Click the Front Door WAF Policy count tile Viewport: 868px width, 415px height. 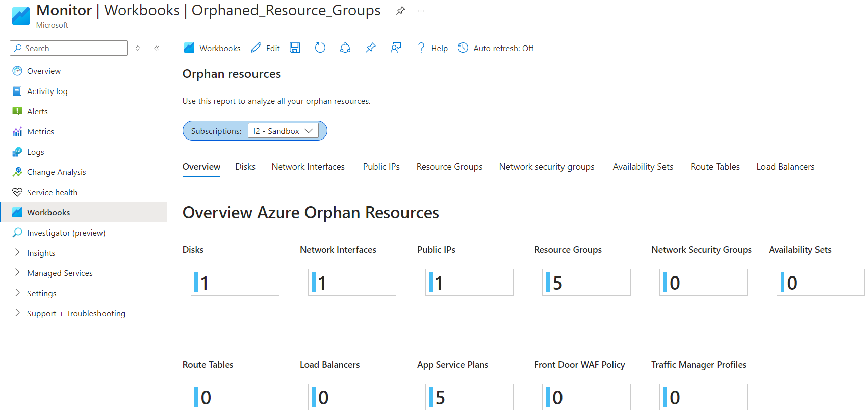pyautogui.click(x=586, y=397)
